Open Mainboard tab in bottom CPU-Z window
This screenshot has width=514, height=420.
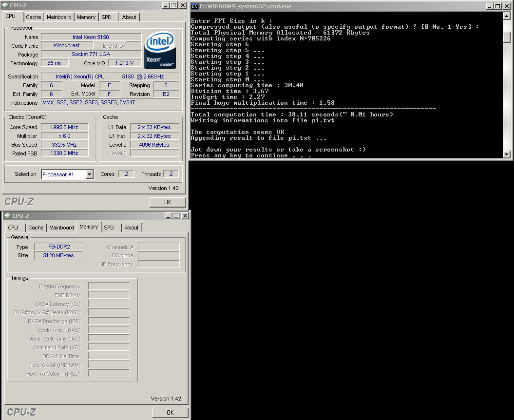pos(61,228)
